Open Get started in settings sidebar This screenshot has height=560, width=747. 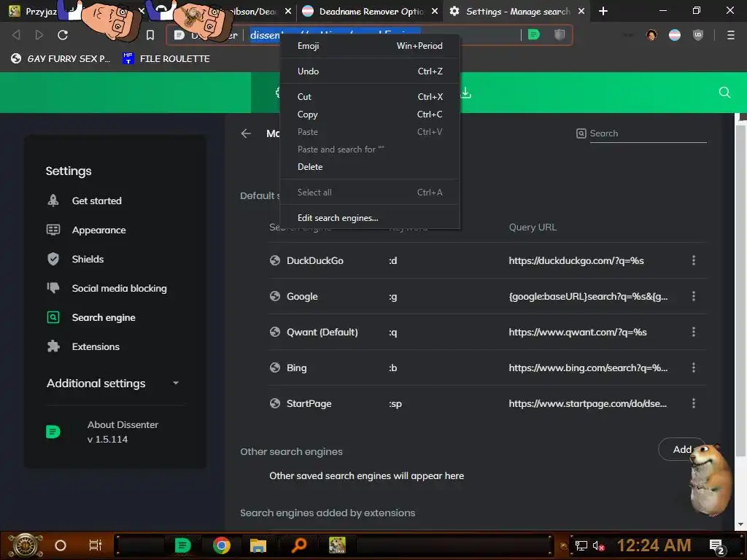[96, 201]
